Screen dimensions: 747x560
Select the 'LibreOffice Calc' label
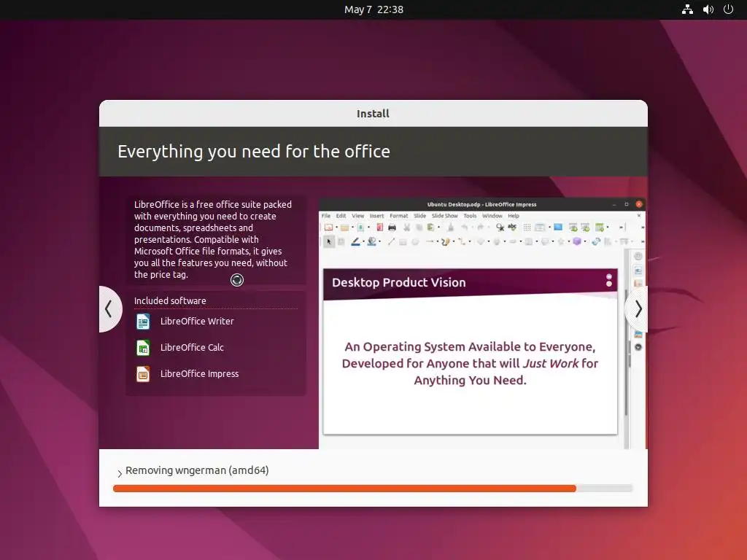[x=192, y=348]
